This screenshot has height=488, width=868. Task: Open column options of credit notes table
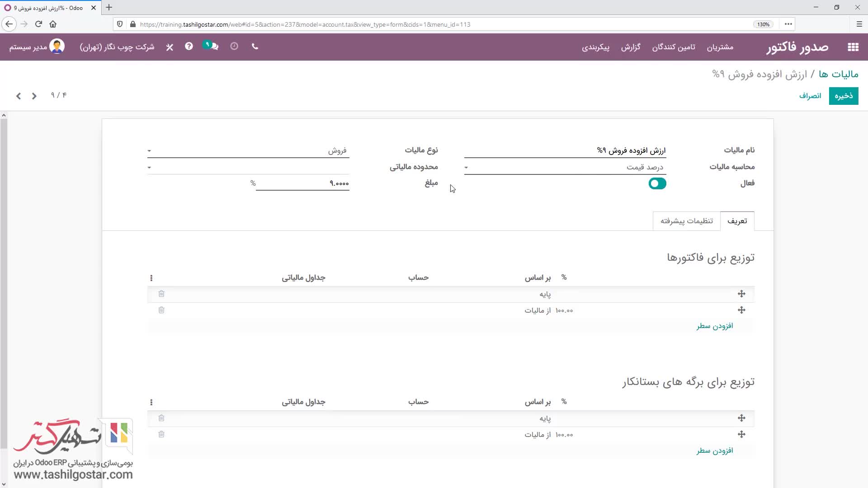tap(151, 402)
